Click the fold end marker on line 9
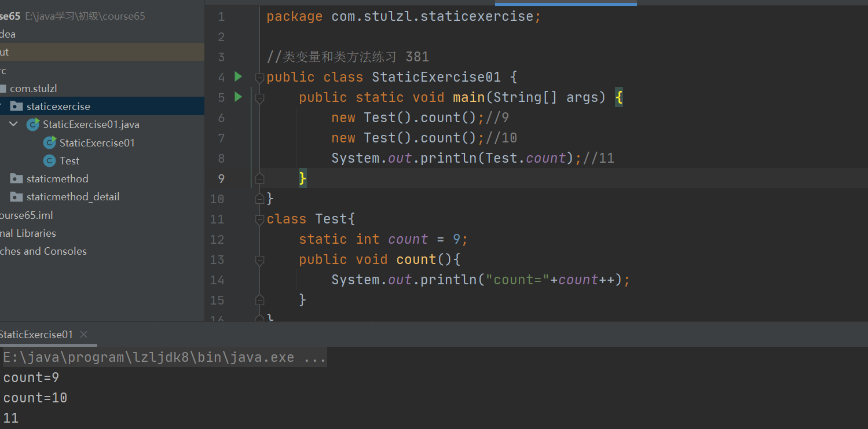The height and width of the screenshot is (429, 868). point(259,178)
